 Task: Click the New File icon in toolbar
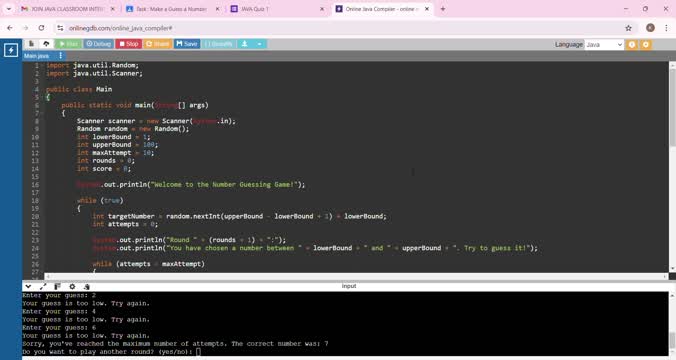[31, 44]
